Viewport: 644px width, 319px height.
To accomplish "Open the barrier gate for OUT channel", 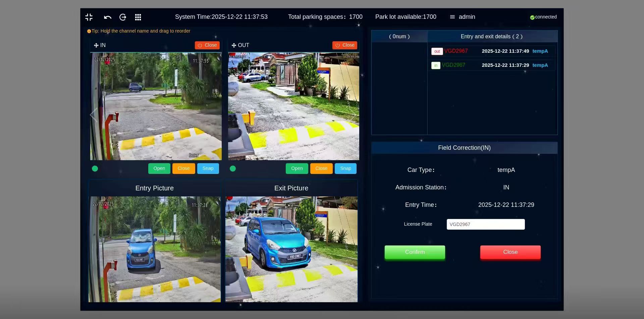I will [x=297, y=169].
